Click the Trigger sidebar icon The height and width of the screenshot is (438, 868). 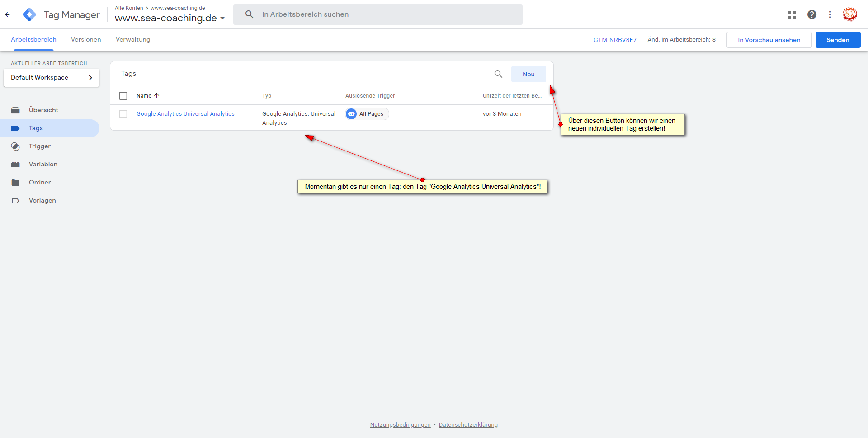[x=15, y=146]
